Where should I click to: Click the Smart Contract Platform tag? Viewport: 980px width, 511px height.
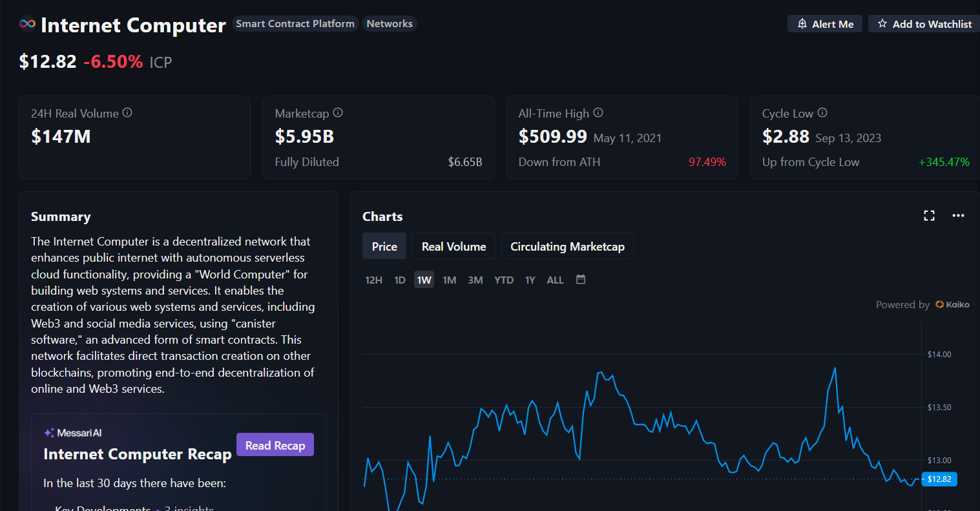tap(295, 24)
